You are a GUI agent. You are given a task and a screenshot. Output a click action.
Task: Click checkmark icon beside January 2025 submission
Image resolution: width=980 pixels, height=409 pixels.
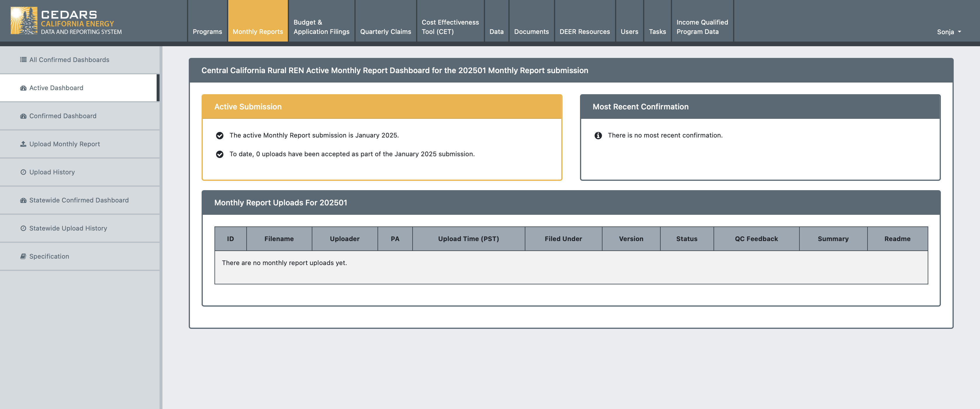click(x=219, y=135)
